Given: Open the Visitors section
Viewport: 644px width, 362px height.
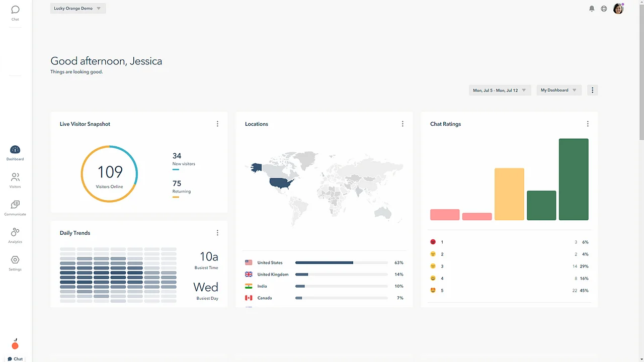Looking at the screenshot, I should click(15, 177).
